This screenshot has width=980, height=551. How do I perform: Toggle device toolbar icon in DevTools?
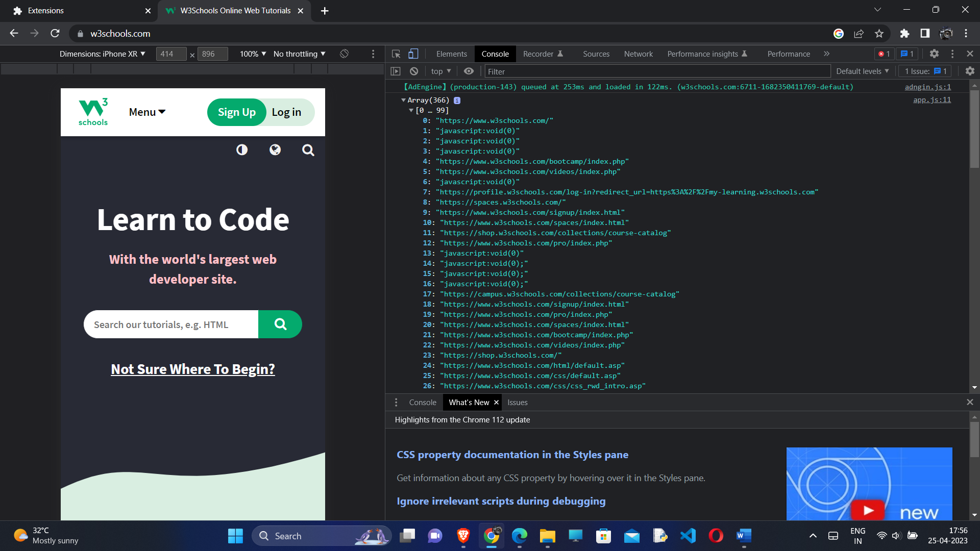413,54
